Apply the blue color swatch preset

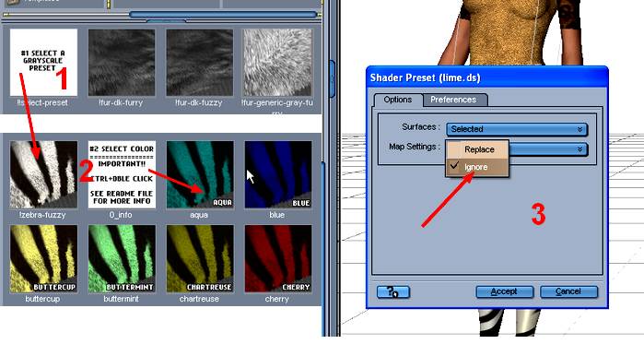pos(277,174)
